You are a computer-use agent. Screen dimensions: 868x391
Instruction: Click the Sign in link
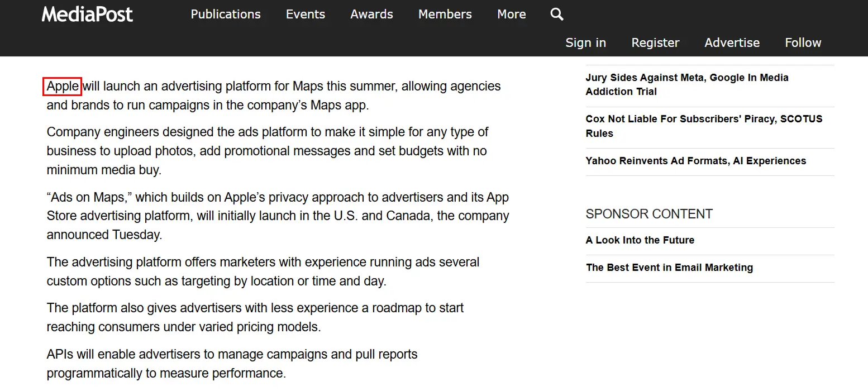[x=585, y=42]
